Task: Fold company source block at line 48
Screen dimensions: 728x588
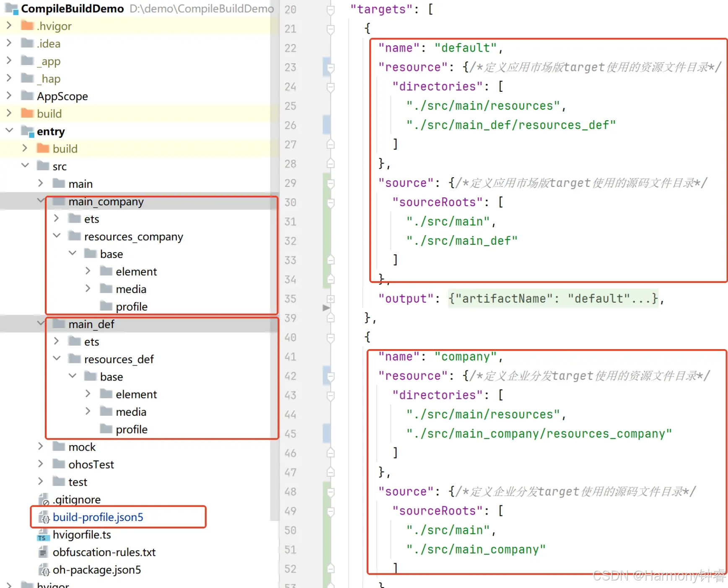Action: (x=330, y=492)
